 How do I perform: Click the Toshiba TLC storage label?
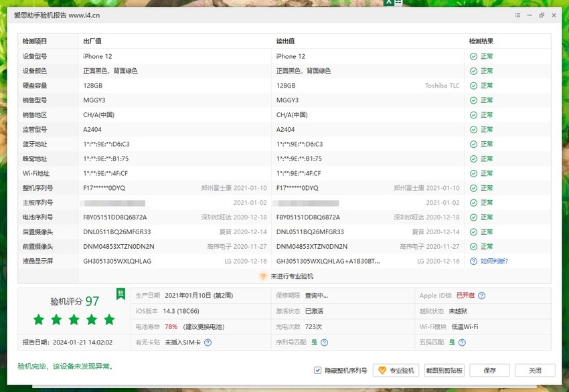442,86
